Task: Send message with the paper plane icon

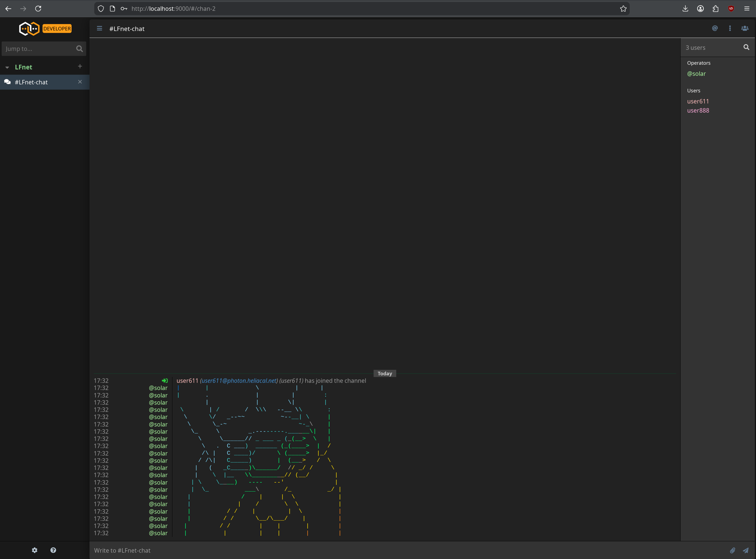Action: pyautogui.click(x=746, y=550)
